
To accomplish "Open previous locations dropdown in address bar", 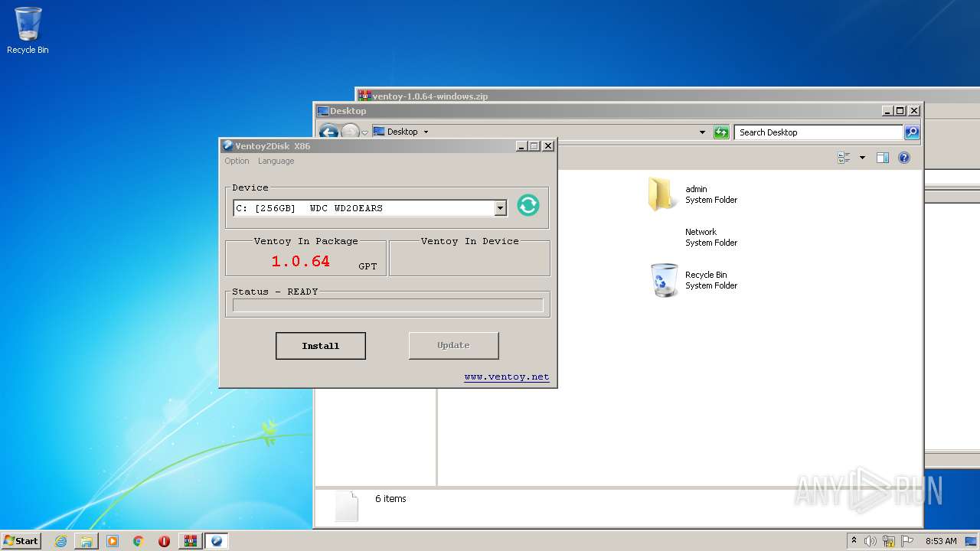I will coord(702,132).
